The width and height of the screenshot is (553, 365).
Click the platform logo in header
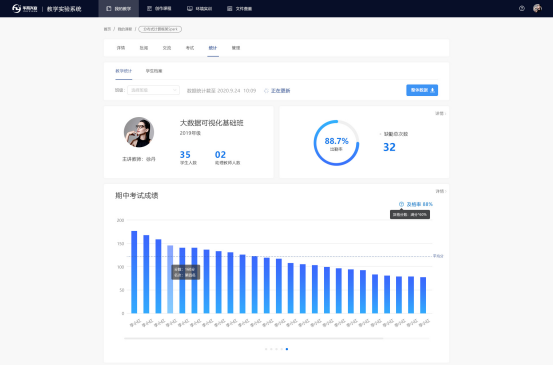(x=25, y=8)
